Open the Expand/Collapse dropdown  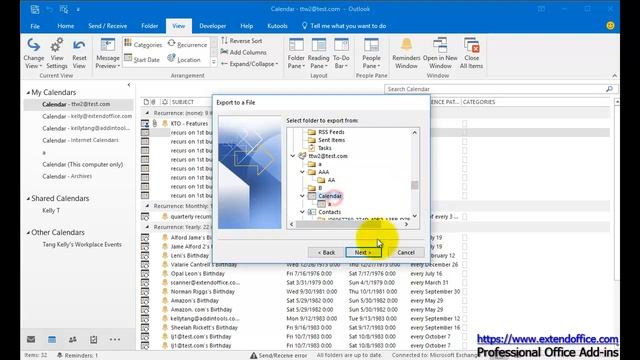[x=249, y=64]
